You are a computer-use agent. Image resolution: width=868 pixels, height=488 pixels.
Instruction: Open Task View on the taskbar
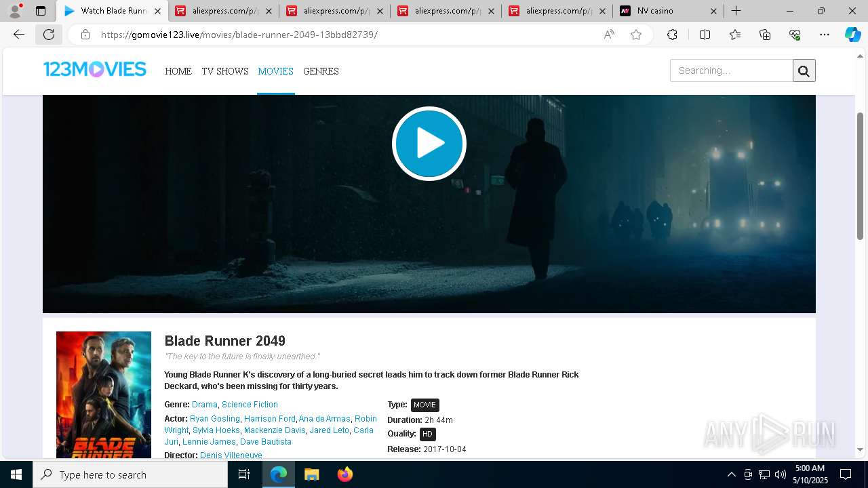(244, 474)
